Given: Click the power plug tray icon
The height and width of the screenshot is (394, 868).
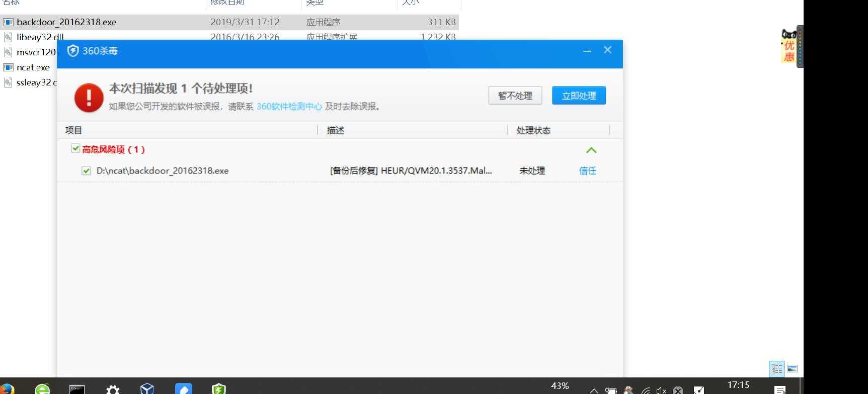Looking at the screenshot, I should [611, 390].
